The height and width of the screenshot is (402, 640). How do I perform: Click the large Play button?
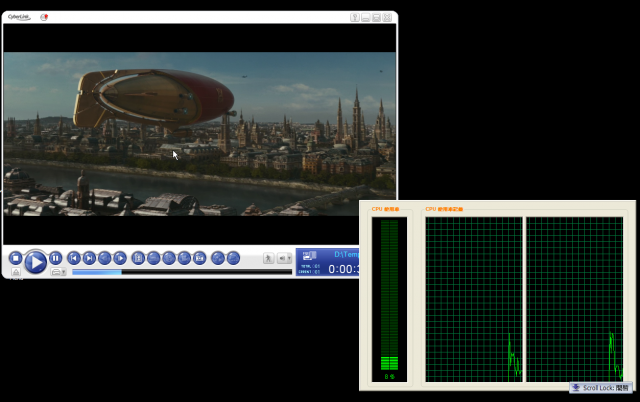[x=36, y=262]
